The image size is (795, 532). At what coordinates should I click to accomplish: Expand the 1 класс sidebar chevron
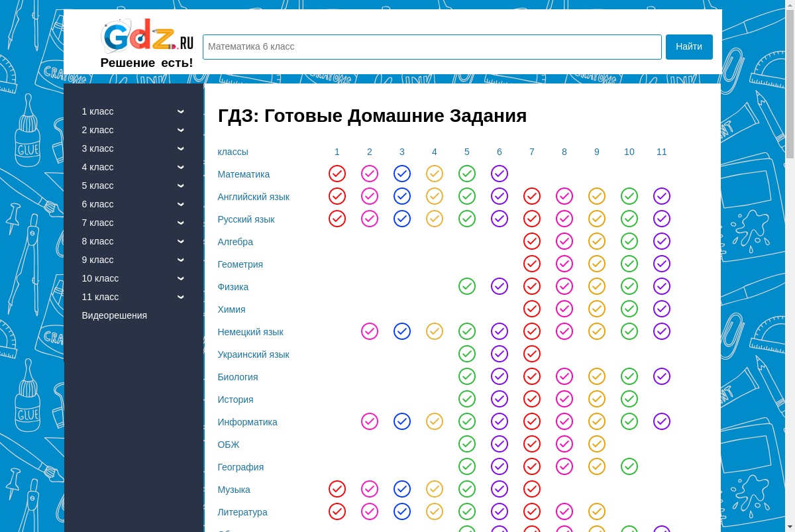pos(181,111)
